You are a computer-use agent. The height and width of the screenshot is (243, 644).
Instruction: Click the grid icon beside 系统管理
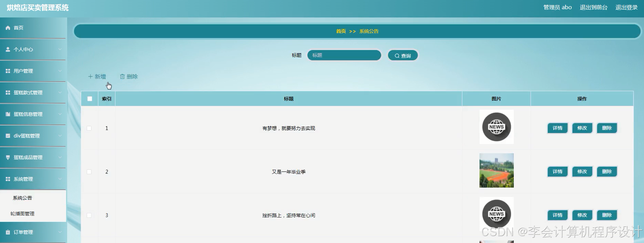[x=8, y=179]
